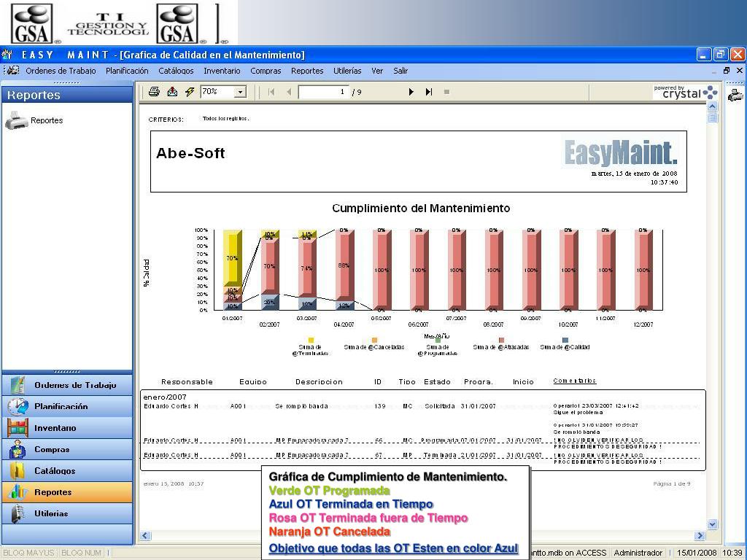Click the powered by crystal logo
747x560 pixels.
(686, 92)
